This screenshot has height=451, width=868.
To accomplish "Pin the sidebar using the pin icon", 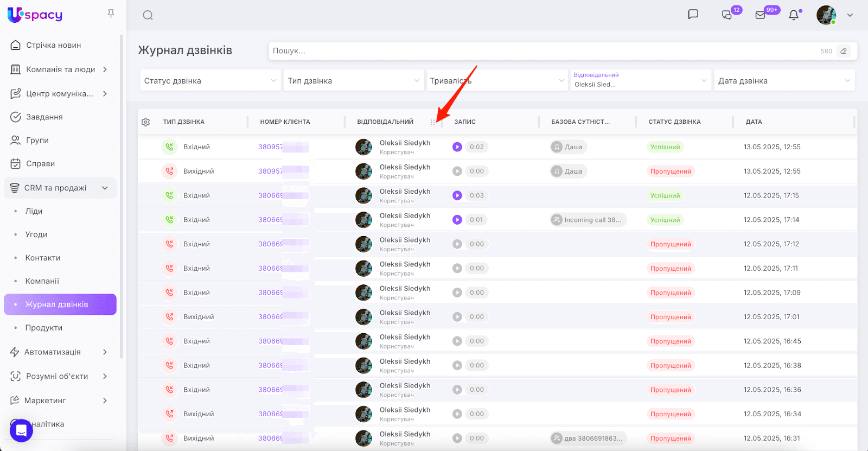I will pos(111,14).
